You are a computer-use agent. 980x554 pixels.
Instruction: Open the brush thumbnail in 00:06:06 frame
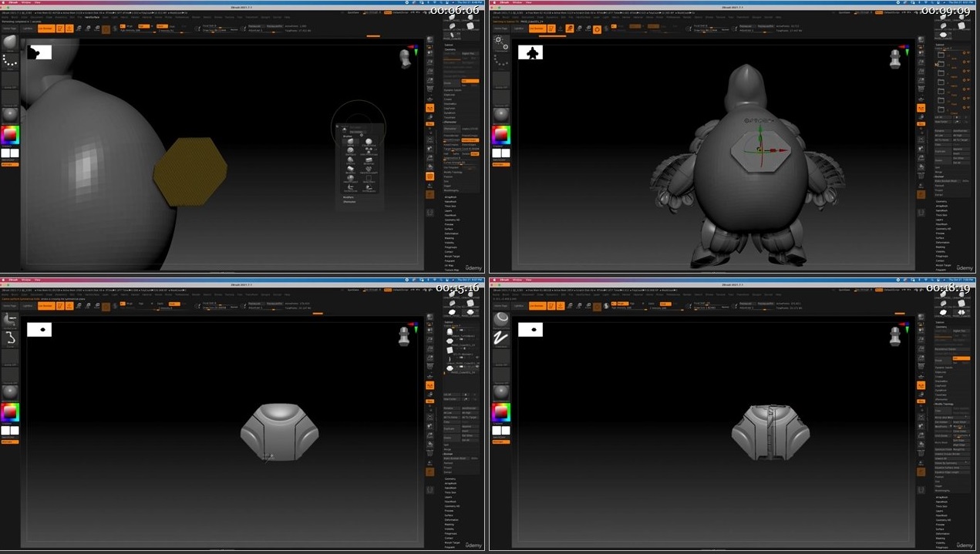[9, 42]
